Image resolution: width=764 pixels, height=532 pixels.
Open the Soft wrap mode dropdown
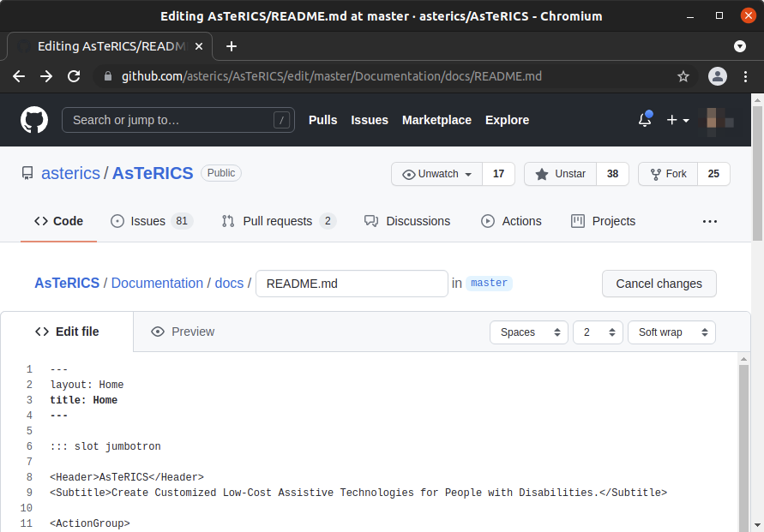coord(671,332)
